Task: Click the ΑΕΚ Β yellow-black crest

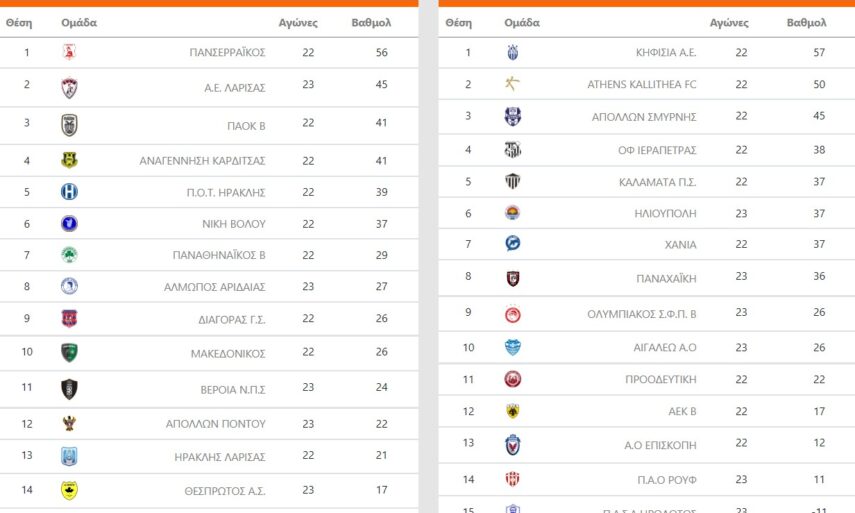Action: click(x=513, y=411)
